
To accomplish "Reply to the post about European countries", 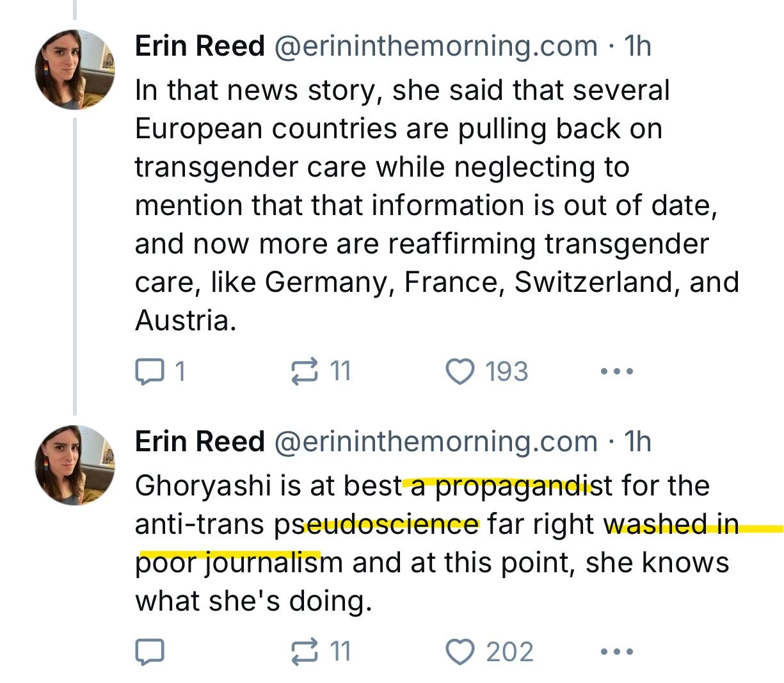I will tap(149, 371).
